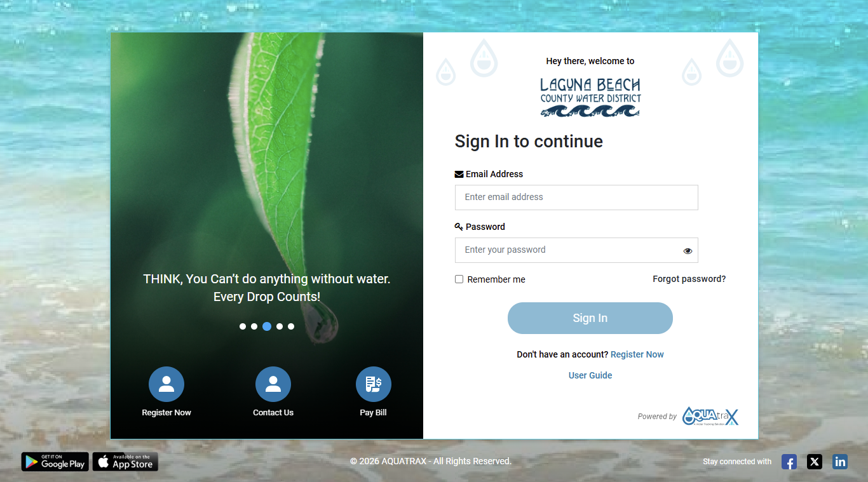
Task: Open the LinkedIn social icon
Action: tap(840, 462)
